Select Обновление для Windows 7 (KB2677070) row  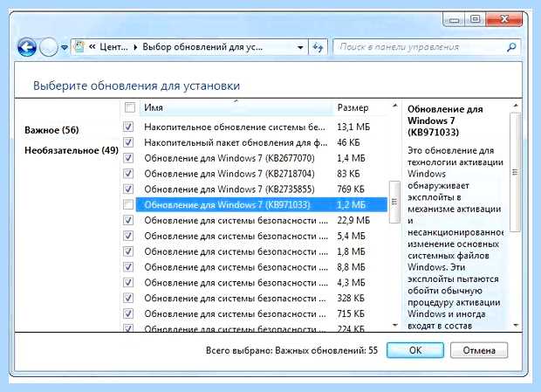coord(262,158)
